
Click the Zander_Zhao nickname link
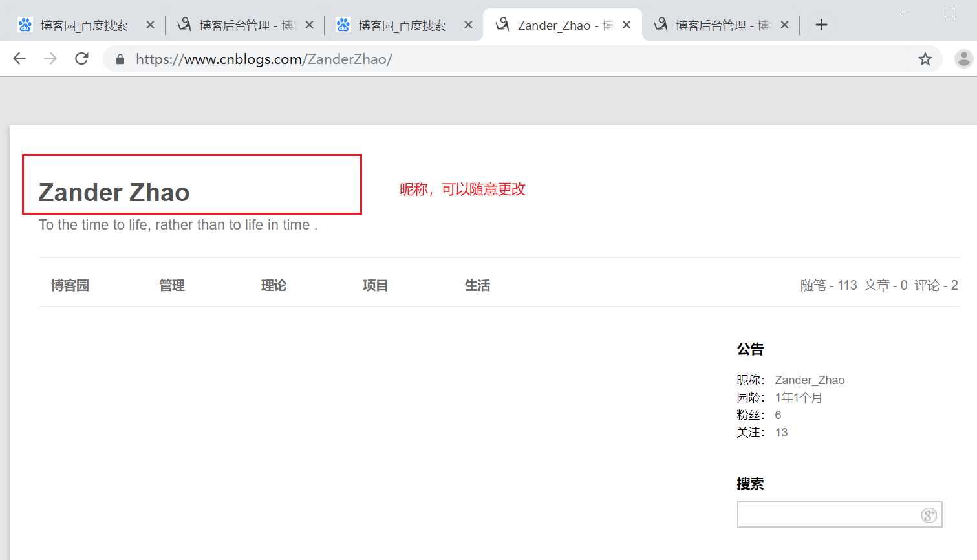pos(810,380)
